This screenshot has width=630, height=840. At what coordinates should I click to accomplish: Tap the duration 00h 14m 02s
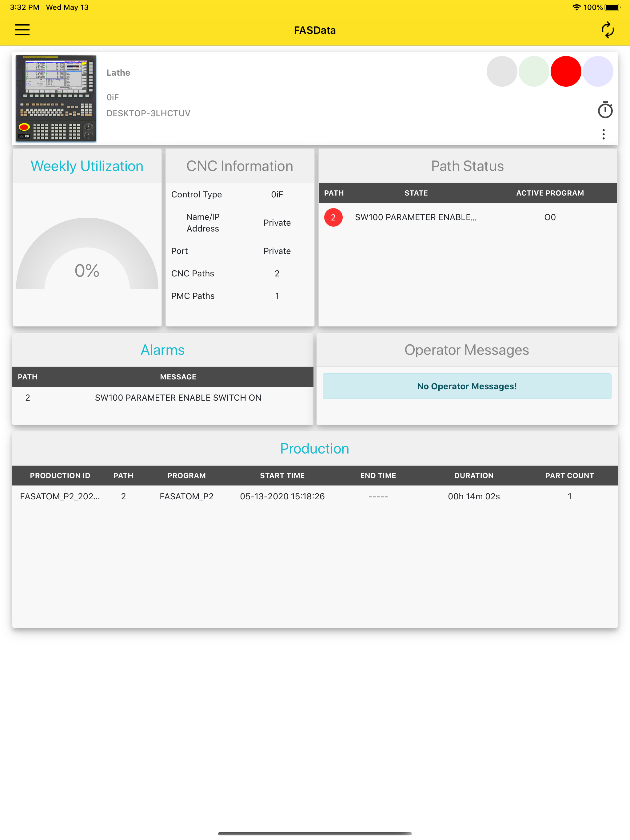click(474, 496)
